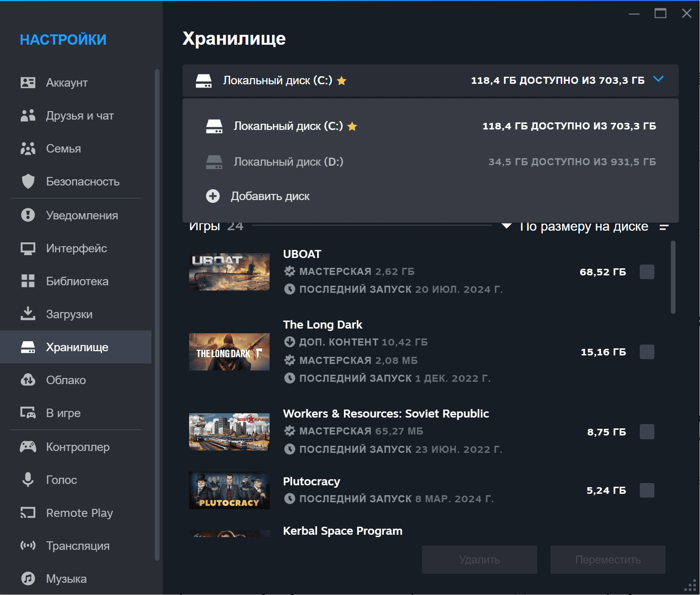This screenshot has height=595, width=700.
Task: Mark the Plutocracy checkbox
Action: [x=647, y=490]
